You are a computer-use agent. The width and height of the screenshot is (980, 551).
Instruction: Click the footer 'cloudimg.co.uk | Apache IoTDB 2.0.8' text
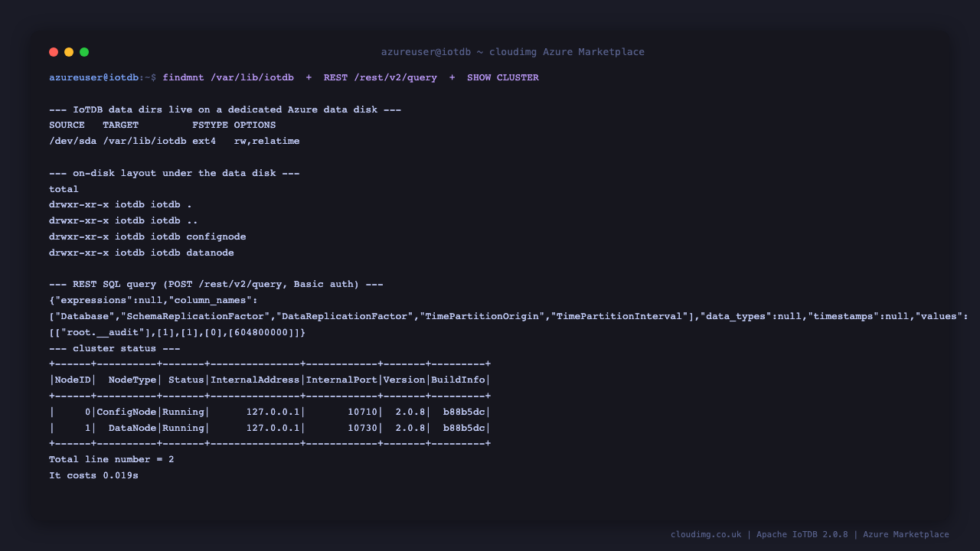coord(759,534)
